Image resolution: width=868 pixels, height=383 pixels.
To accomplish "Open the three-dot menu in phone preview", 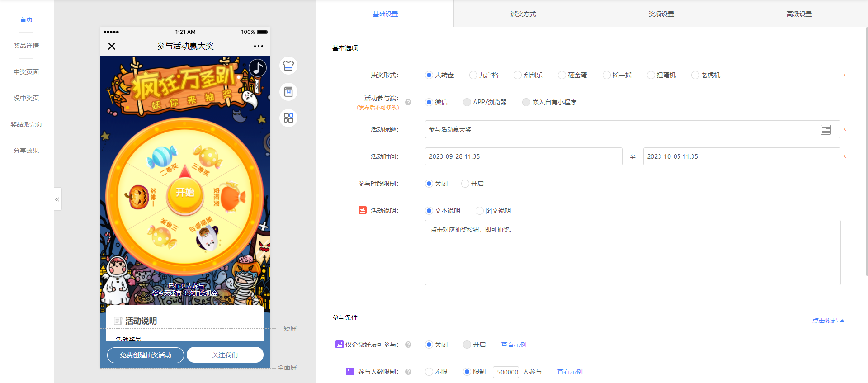I will tap(259, 46).
